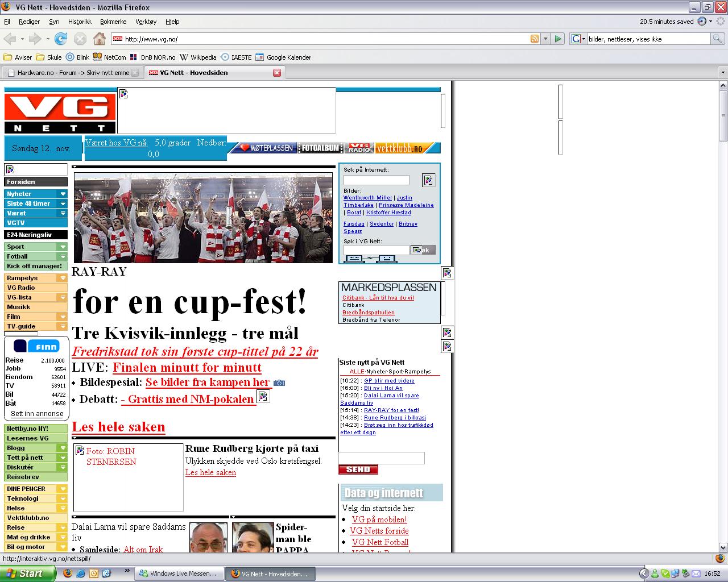Click the scrollbar down arrow

723,548
